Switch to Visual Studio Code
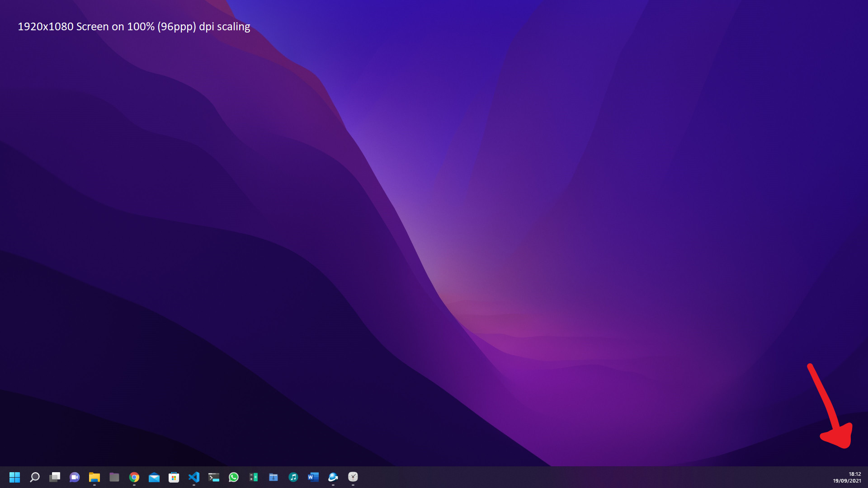Image resolution: width=868 pixels, height=488 pixels. pos(194,477)
